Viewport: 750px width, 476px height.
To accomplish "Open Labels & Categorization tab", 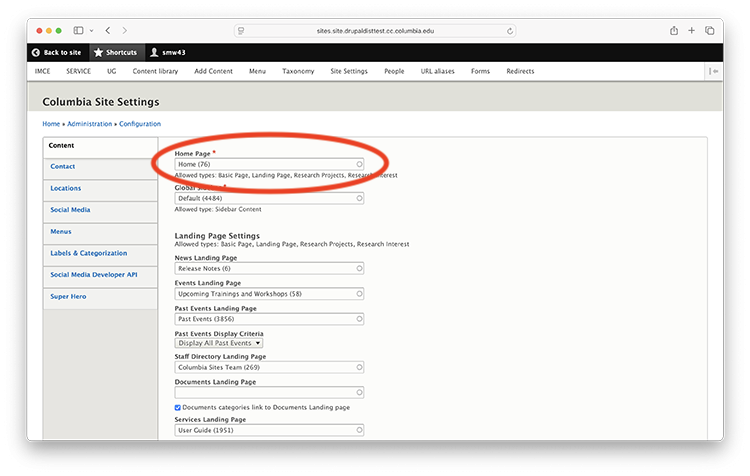I will 100,254.
